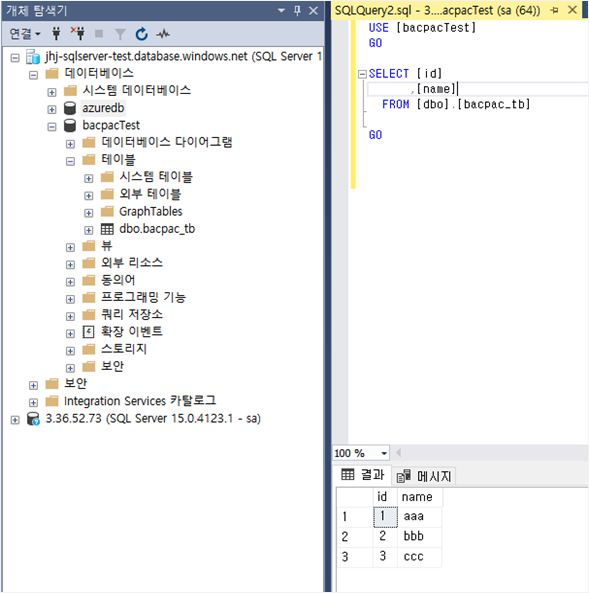Select Integration Services 카탈로그 label
589x593 pixels.
click(140, 401)
